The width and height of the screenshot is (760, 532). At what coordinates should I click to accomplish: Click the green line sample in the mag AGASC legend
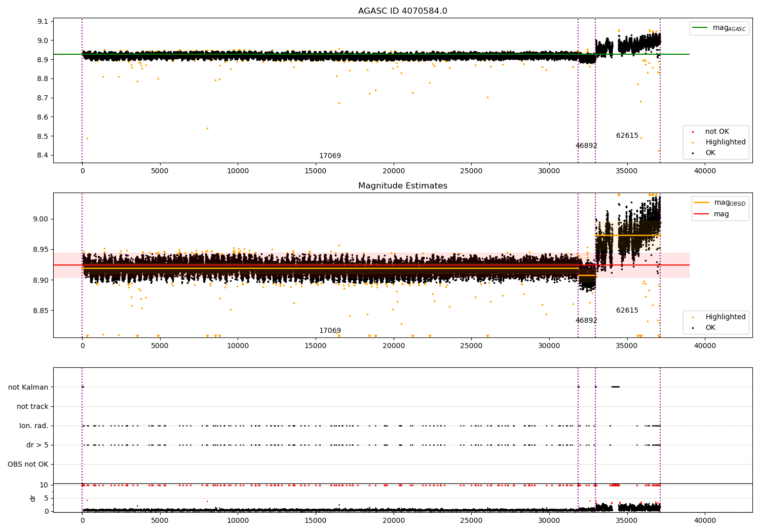click(x=700, y=28)
